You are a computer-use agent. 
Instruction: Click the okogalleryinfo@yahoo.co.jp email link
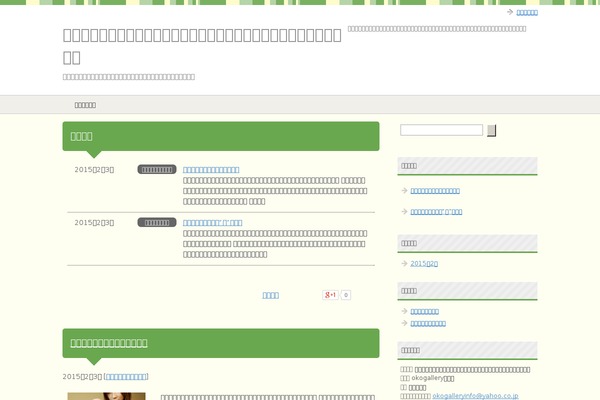475,396
